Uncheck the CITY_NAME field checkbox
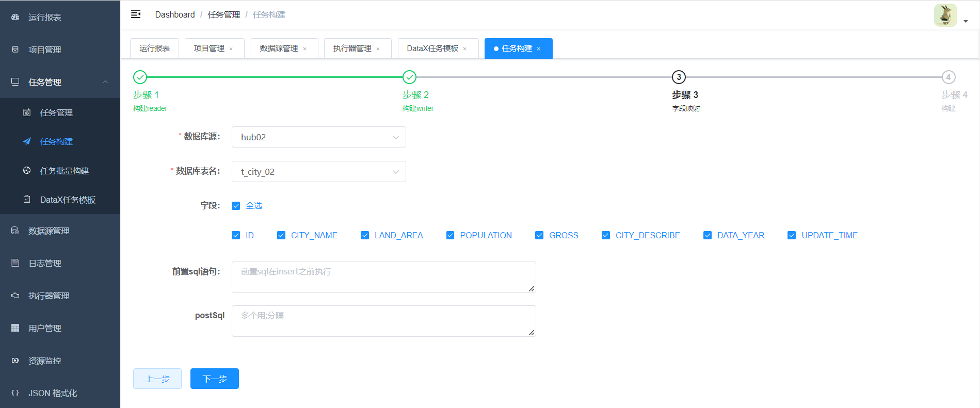980x408 pixels. 281,235
